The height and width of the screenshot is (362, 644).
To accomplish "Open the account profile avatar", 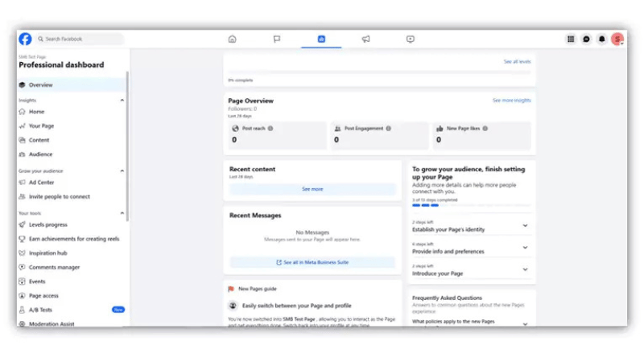I will (x=617, y=39).
